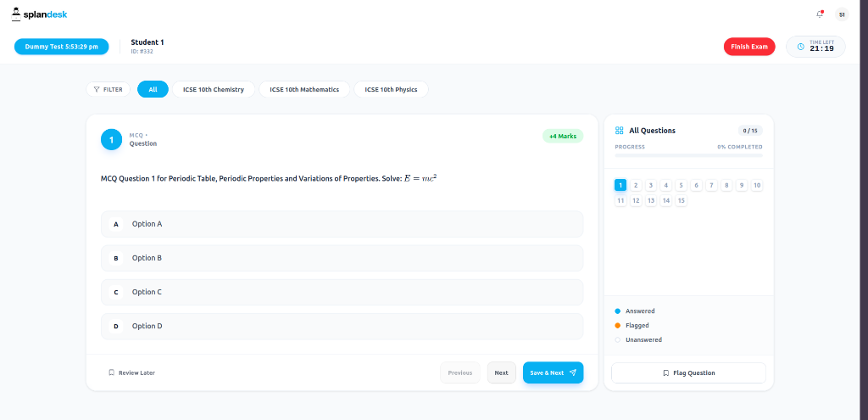
Task: Jump to question 11 in navigator
Action: [x=620, y=200]
